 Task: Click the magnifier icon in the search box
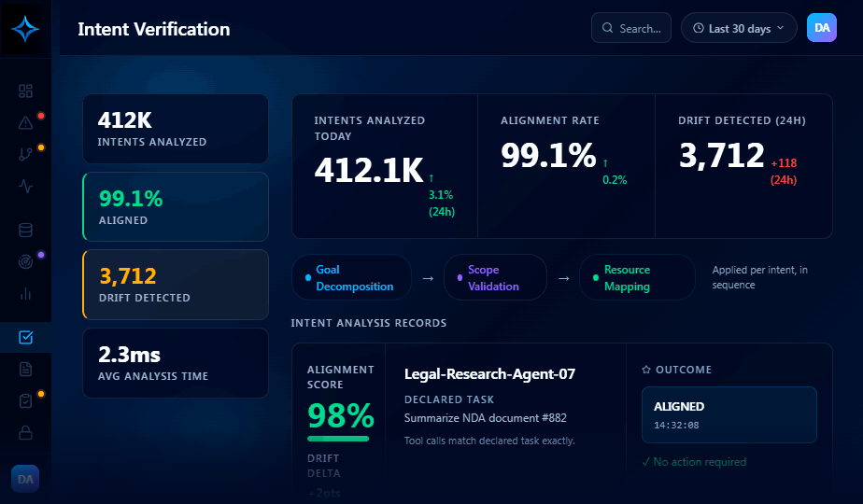pos(608,28)
